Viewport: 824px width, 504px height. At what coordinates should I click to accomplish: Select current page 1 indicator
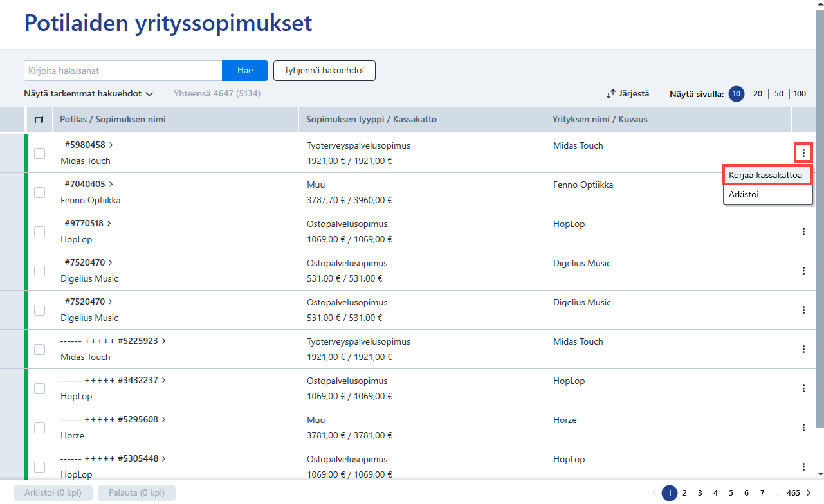(x=670, y=493)
